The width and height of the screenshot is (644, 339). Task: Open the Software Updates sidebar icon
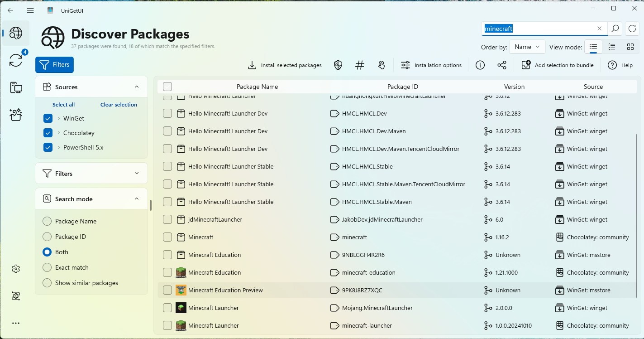(16, 60)
